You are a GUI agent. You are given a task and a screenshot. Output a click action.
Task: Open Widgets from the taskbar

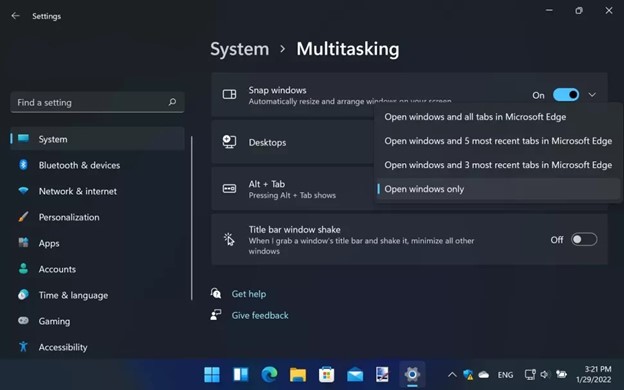pyautogui.click(x=240, y=374)
